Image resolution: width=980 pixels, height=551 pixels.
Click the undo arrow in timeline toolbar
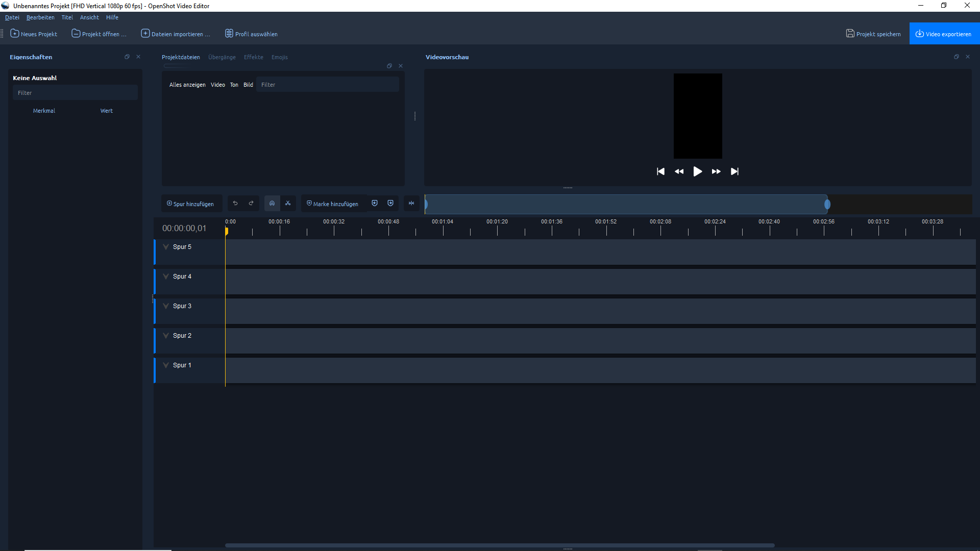tap(235, 203)
